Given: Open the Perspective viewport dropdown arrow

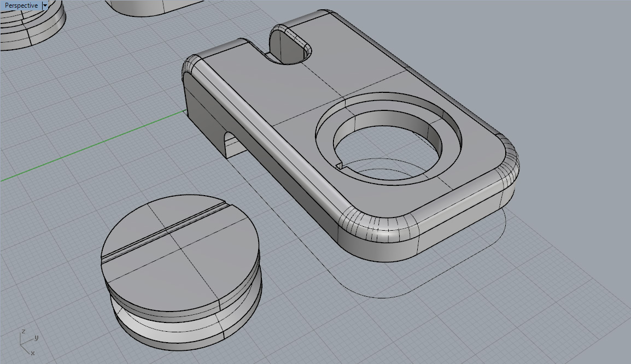Looking at the screenshot, I should [45, 5].
